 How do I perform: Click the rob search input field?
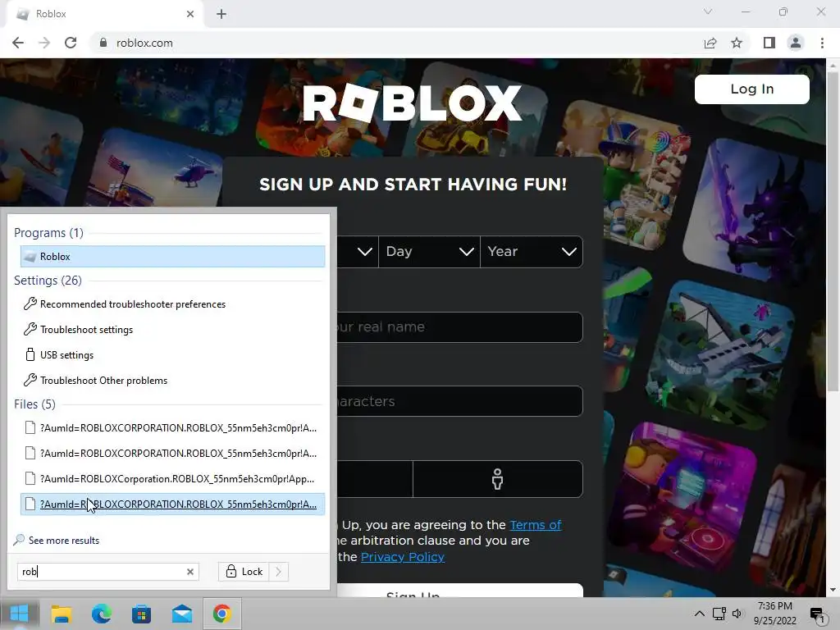click(x=102, y=572)
